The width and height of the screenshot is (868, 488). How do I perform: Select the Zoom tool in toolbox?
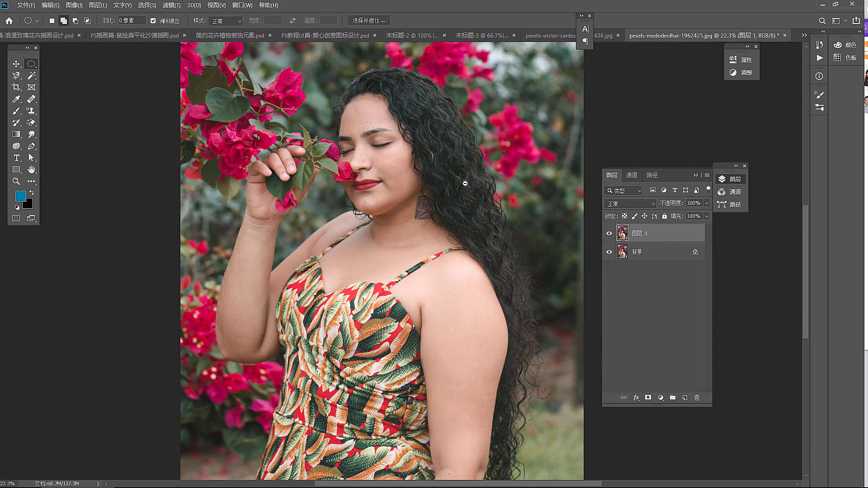16,181
